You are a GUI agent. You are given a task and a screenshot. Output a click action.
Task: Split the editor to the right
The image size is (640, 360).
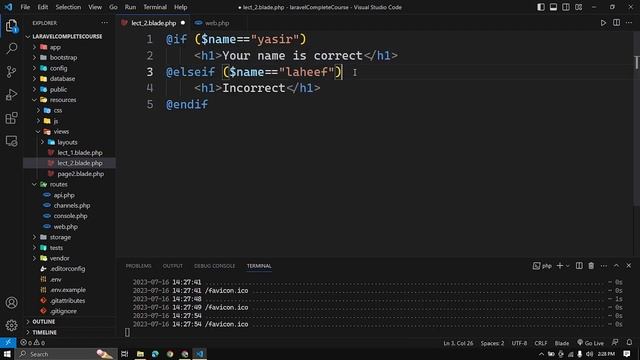click(x=616, y=23)
